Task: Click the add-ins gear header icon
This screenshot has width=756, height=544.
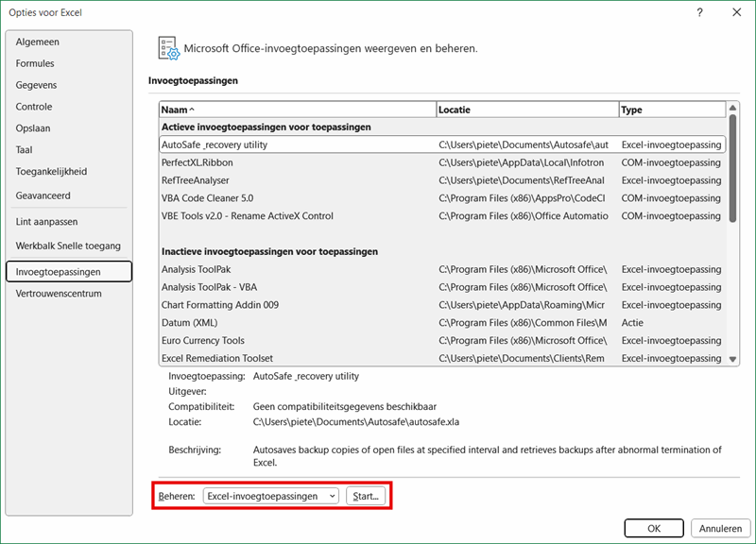Action: [x=169, y=48]
